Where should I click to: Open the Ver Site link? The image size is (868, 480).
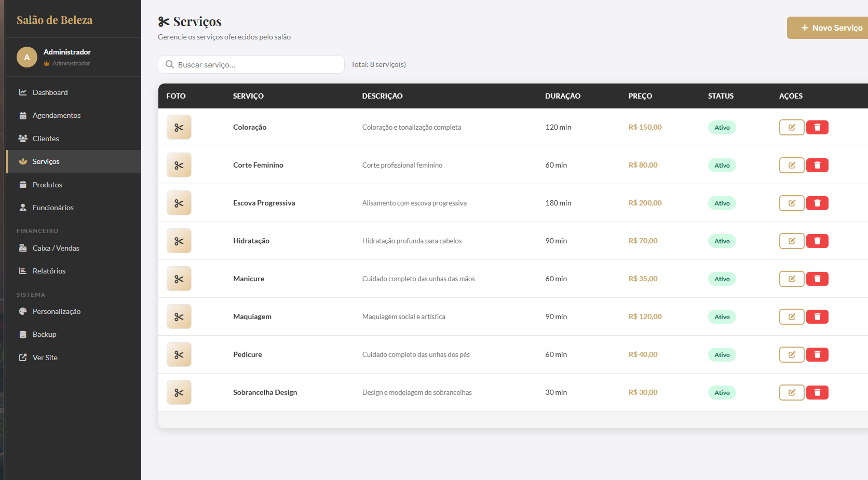pos(74,358)
